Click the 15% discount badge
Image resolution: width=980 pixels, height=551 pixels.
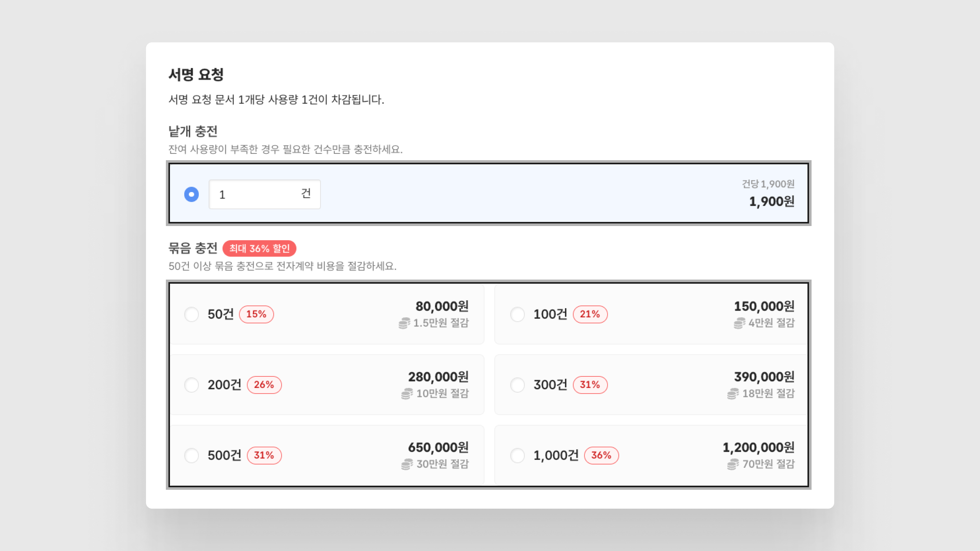pyautogui.click(x=256, y=315)
